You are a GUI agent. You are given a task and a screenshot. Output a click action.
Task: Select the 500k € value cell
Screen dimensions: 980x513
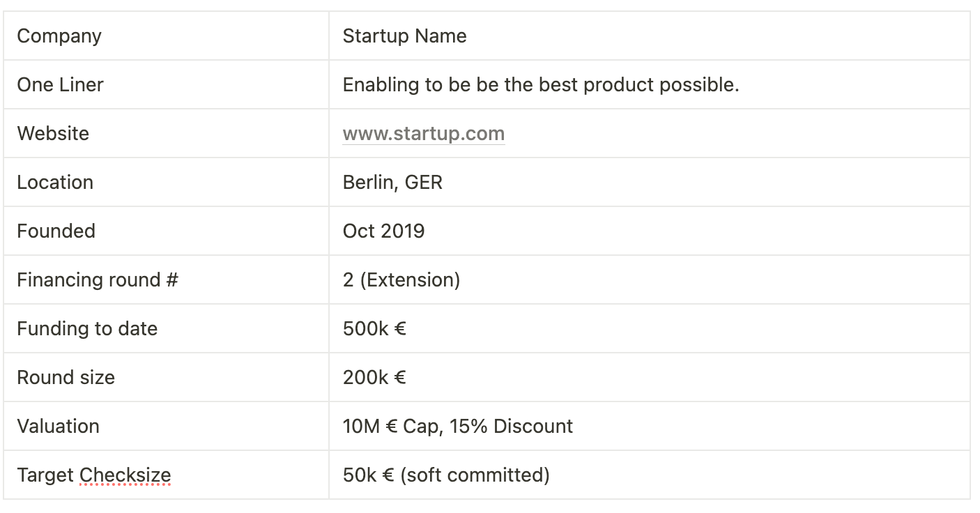(650, 328)
